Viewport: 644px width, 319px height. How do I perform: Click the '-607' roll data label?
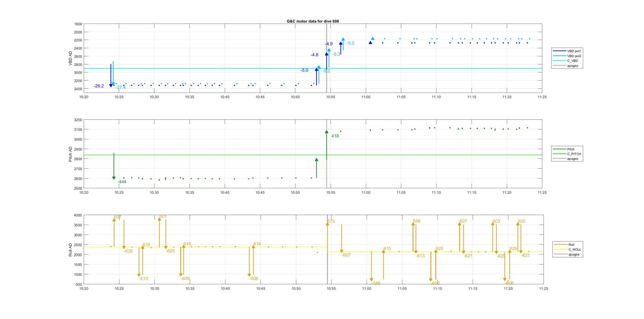346,255
